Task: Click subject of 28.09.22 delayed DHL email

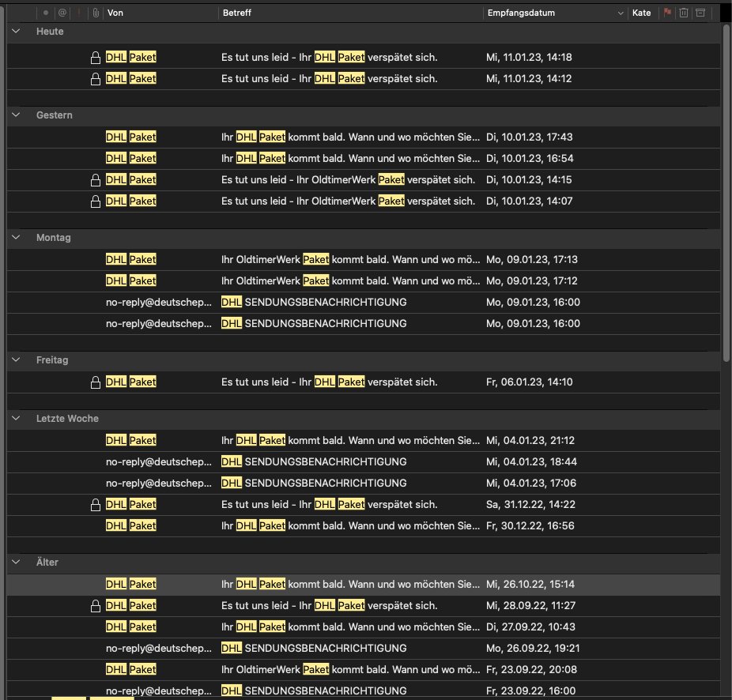Action: (329, 606)
